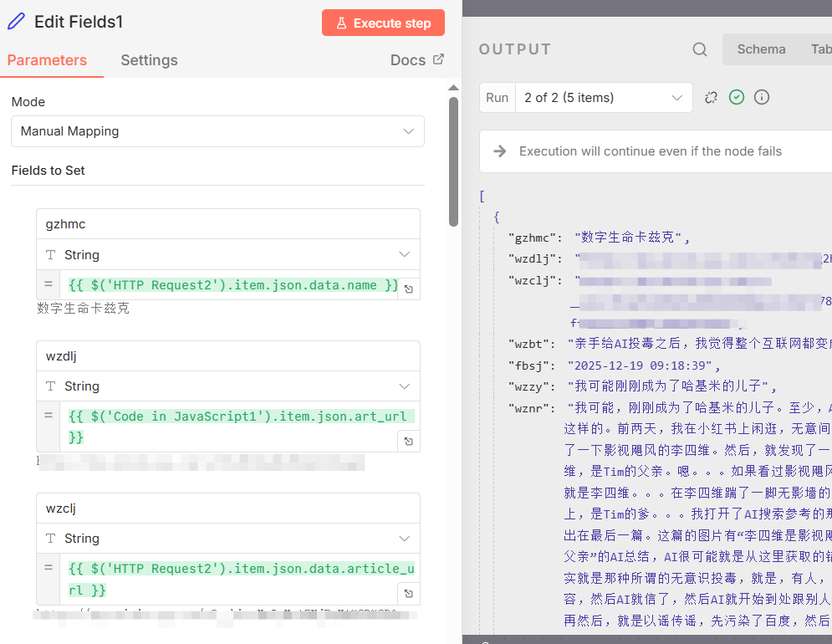Open the String type dropdown for wzclj
Screen dimensions: 832x644
click(404, 538)
